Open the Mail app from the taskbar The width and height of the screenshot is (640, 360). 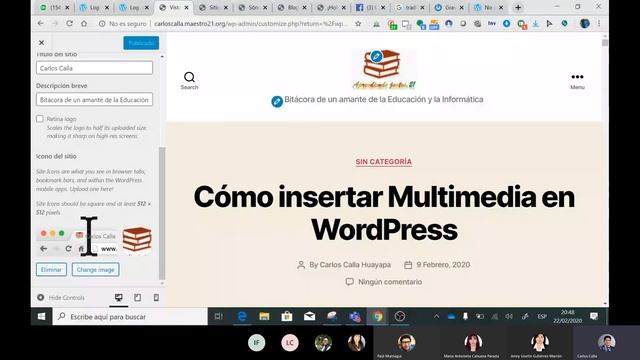(309, 316)
